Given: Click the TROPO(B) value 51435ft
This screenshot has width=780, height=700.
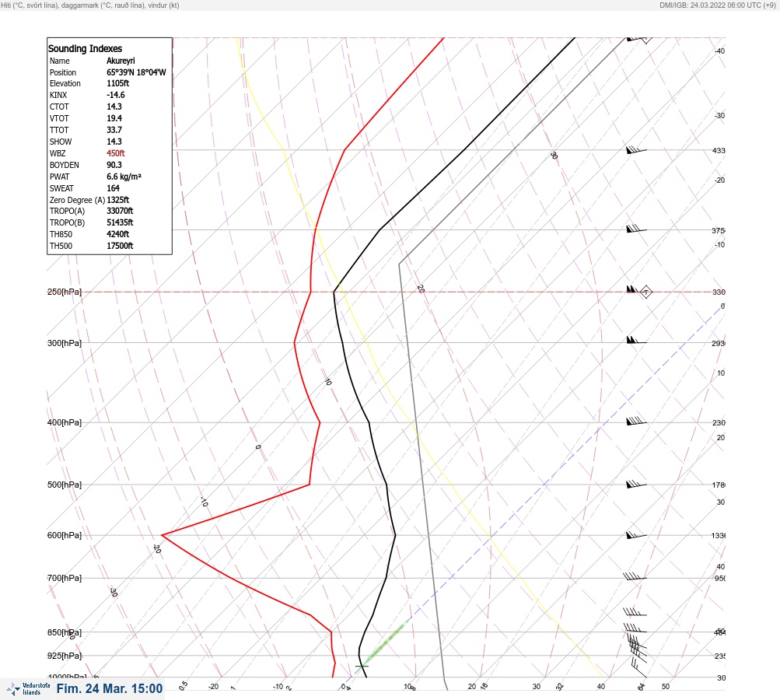Looking at the screenshot, I should click(120, 222).
